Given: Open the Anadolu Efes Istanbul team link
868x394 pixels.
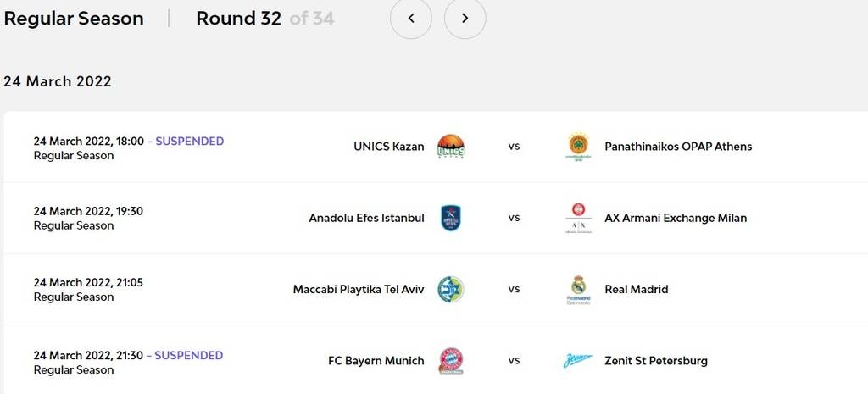Looking at the screenshot, I should click(366, 218).
